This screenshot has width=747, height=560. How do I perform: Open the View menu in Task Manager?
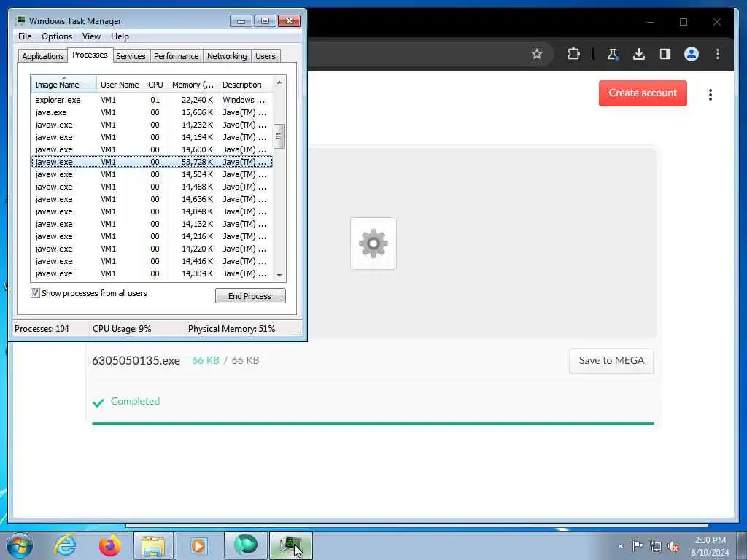(x=91, y=36)
